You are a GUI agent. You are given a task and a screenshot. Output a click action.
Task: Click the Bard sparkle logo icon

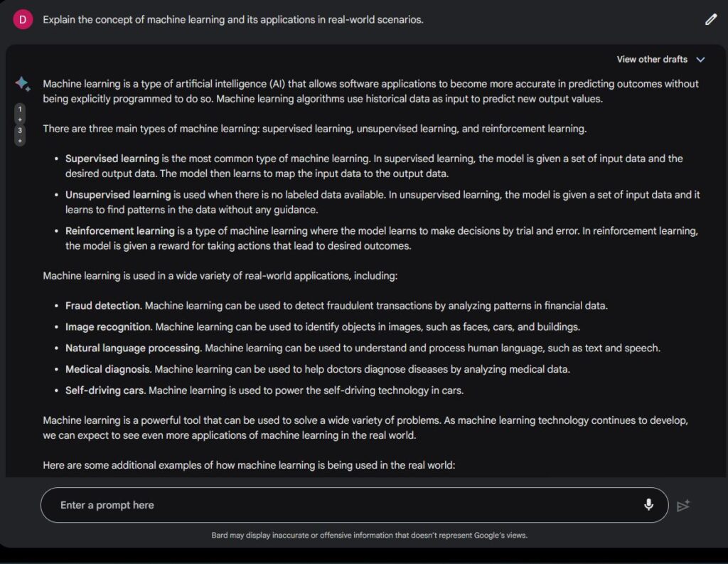pyautogui.click(x=22, y=84)
